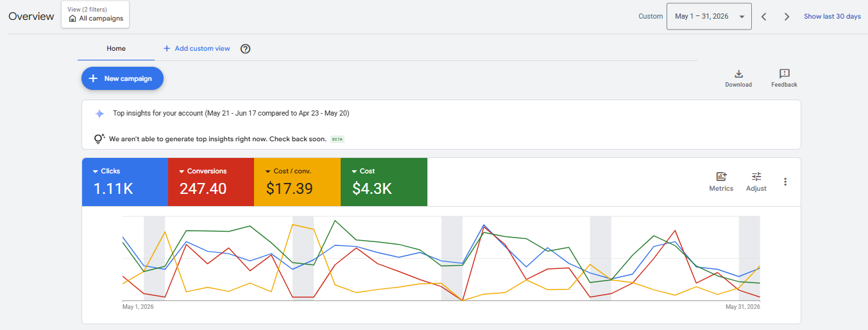
Task: Click the $17.39 cost per conversion value
Action: (289, 189)
